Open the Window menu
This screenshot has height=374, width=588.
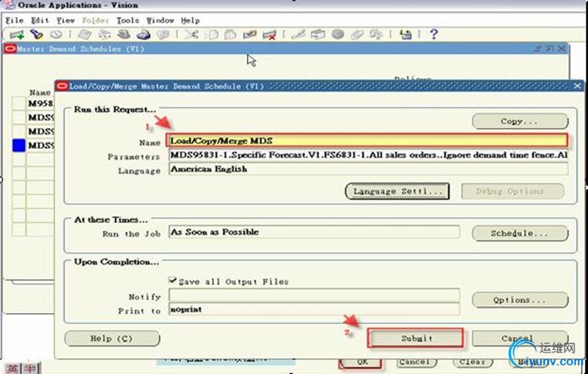click(161, 20)
